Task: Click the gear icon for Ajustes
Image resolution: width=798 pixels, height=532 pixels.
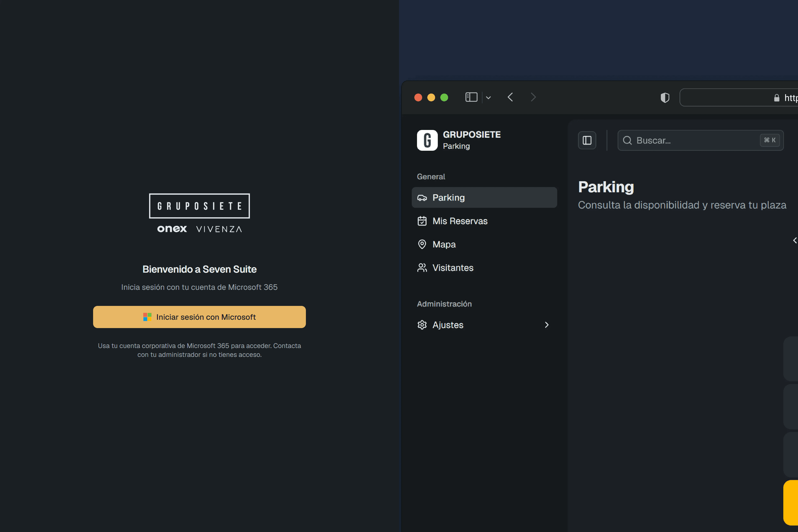Action: (x=422, y=325)
